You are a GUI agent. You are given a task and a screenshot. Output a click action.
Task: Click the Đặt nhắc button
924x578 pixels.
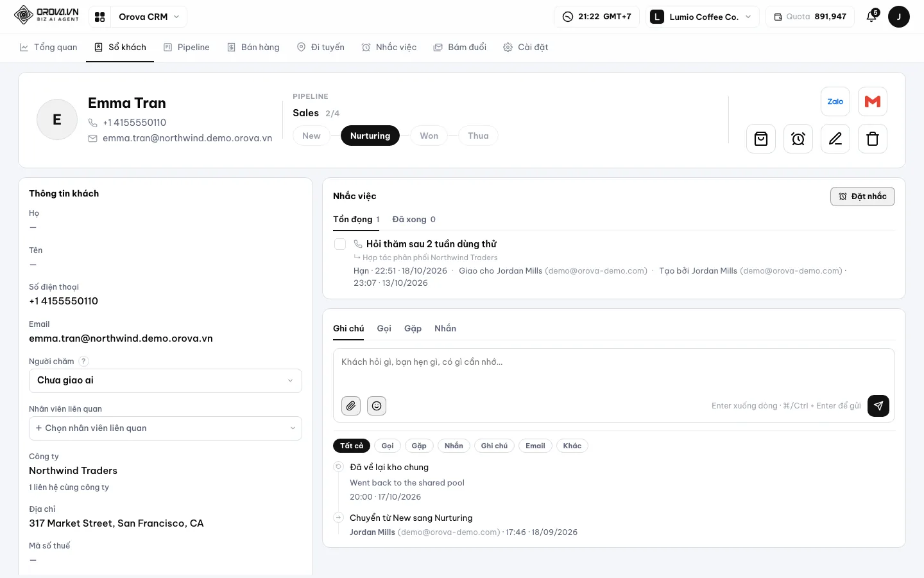(x=862, y=197)
